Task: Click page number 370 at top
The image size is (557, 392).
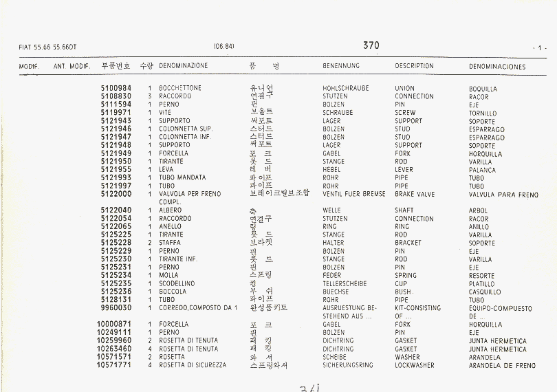Action: coord(371,45)
